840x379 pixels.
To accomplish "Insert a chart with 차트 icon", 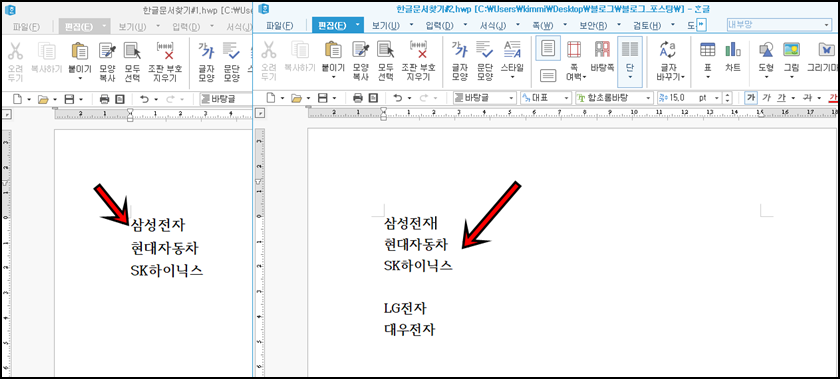I will click(x=732, y=50).
